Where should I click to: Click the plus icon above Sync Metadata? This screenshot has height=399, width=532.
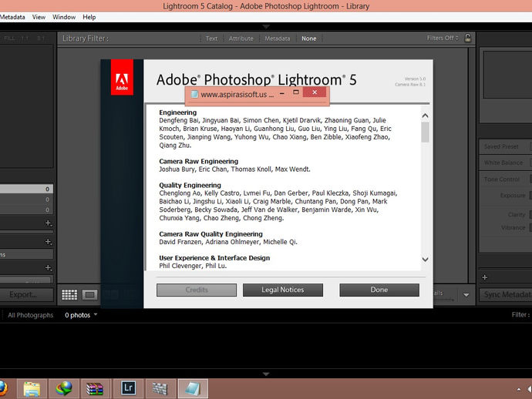tap(484, 277)
